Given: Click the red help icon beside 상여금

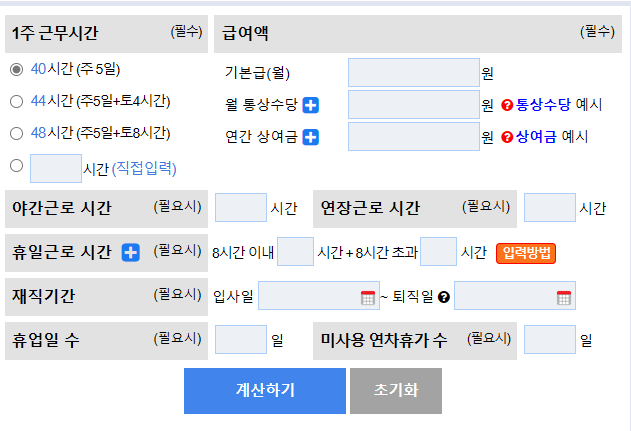Looking at the screenshot, I should (507, 137).
